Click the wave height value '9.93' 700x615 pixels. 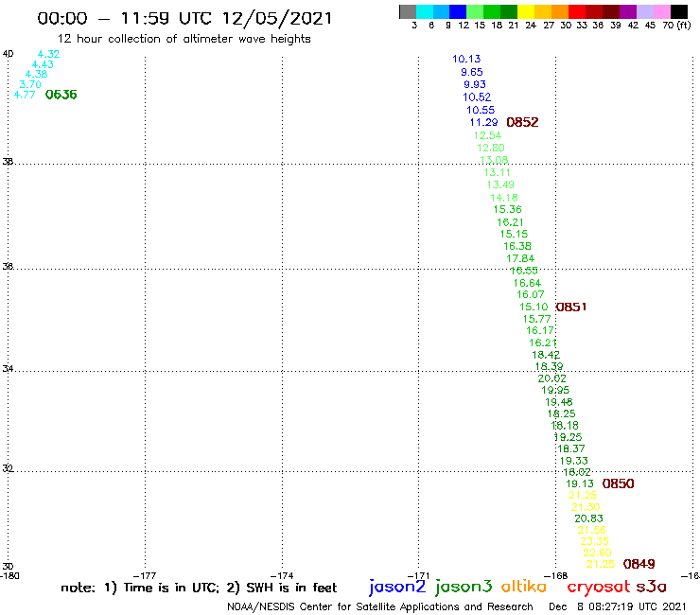pyautogui.click(x=475, y=84)
